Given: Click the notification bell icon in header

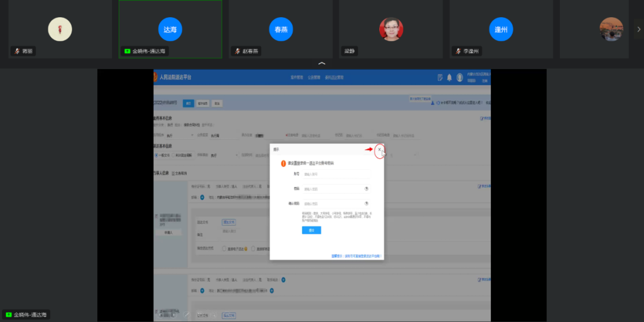Looking at the screenshot, I should tap(450, 77).
